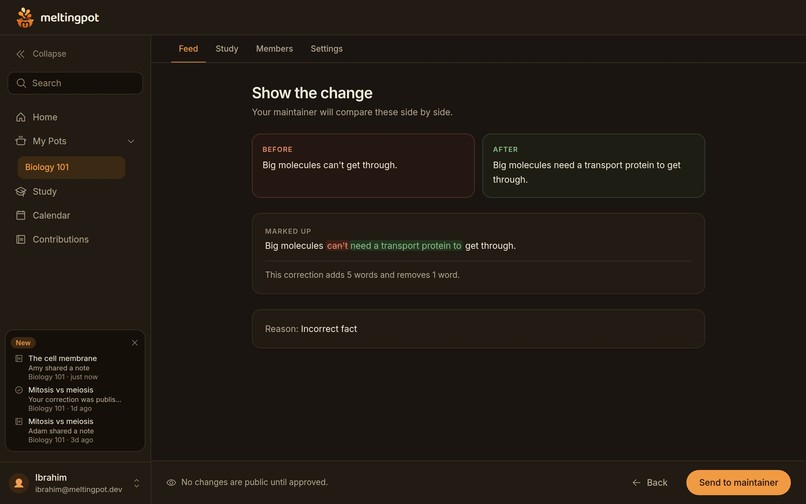Click green "need a transport protein to" text

(x=406, y=246)
